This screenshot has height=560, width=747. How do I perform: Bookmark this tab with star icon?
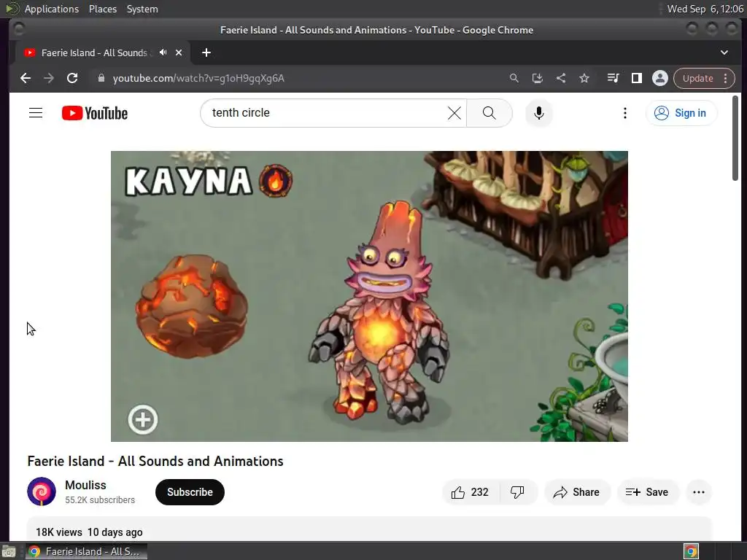tap(584, 78)
